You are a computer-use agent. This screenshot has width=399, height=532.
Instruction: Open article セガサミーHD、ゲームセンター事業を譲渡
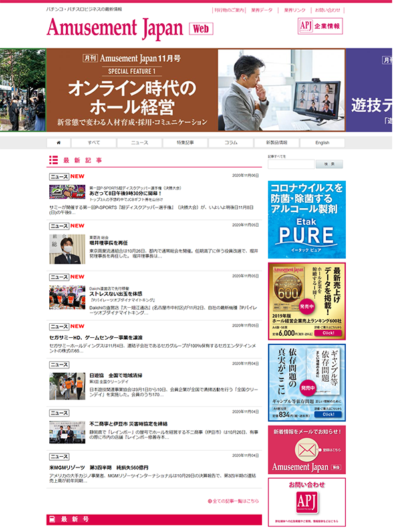tap(96, 338)
